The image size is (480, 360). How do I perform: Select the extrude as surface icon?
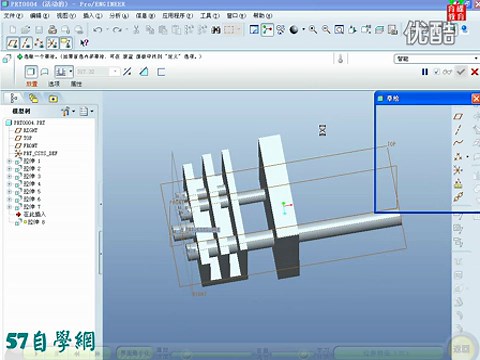pos(44,72)
